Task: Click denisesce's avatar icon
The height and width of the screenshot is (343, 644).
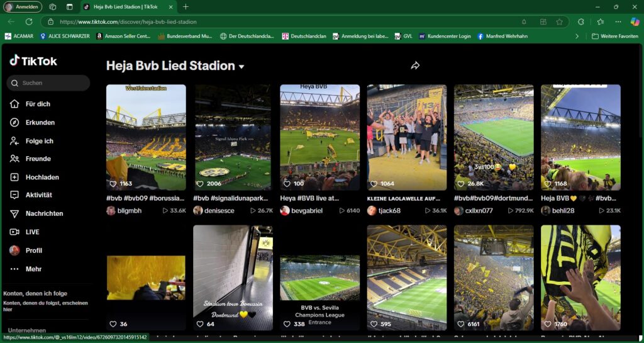Action: (198, 211)
